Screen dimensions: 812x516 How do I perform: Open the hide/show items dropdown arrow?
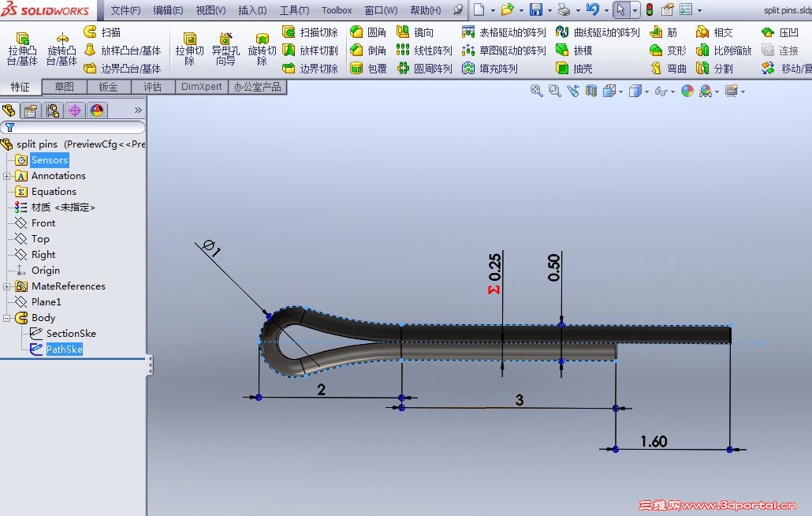click(672, 92)
